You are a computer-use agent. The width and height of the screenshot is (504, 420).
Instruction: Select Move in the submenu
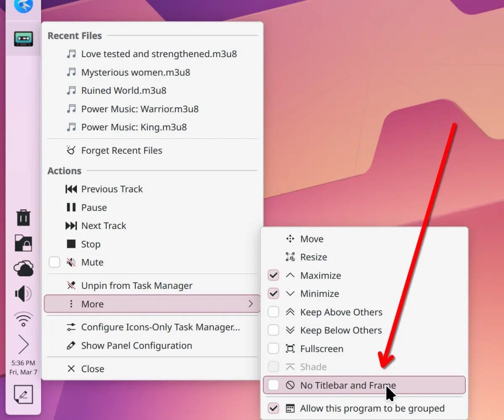tap(364, 239)
